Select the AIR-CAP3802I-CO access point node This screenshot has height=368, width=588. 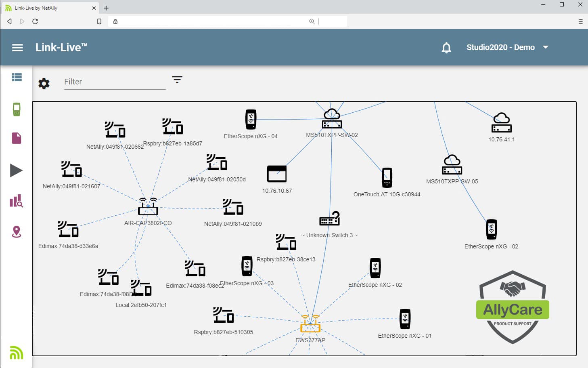point(148,207)
